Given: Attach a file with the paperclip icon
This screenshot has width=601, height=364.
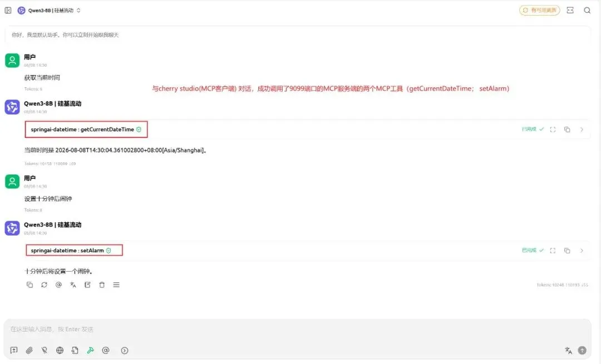Looking at the screenshot, I should [29, 350].
